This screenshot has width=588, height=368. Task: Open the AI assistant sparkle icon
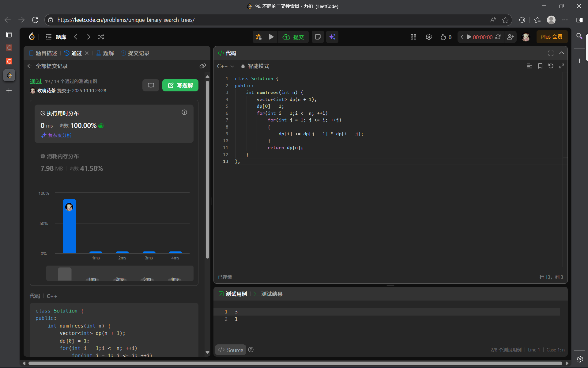click(x=332, y=37)
